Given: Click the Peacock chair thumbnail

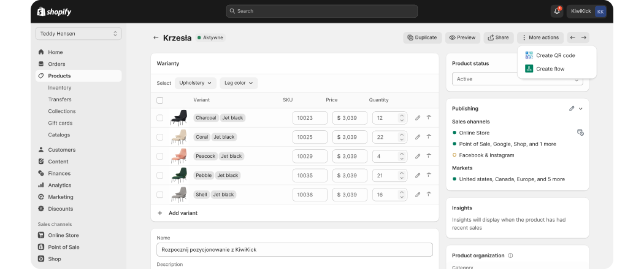Looking at the screenshot, I should coord(179,156).
